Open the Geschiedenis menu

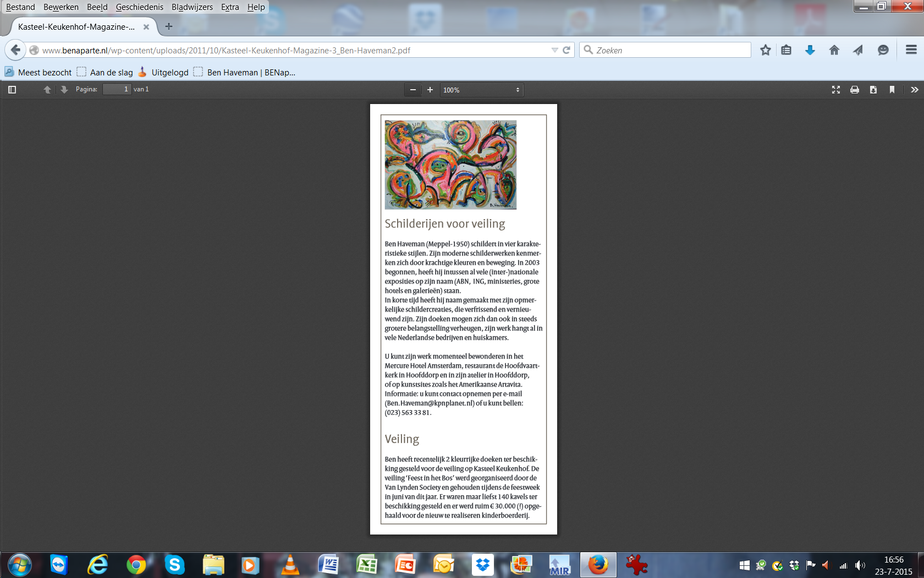(x=140, y=7)
